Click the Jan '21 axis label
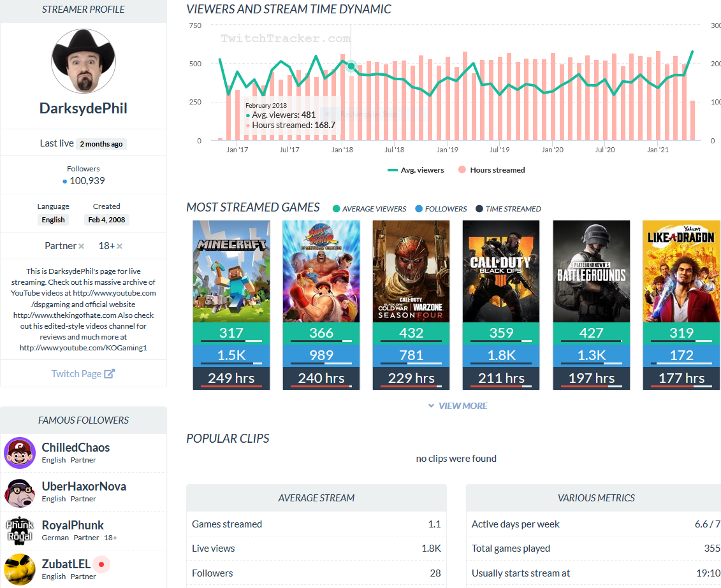The height and width of the screenshot is (588, 721). pyautogui.click(x=658, y=150)
